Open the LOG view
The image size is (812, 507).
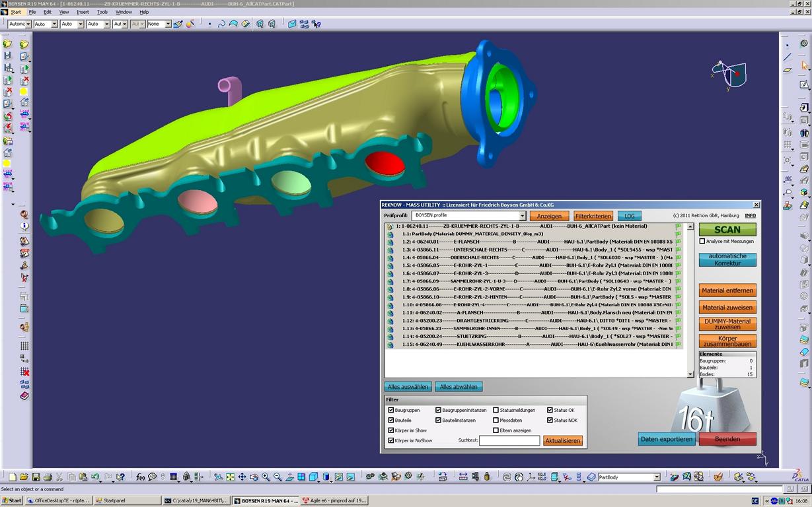(x=629, y=216)
